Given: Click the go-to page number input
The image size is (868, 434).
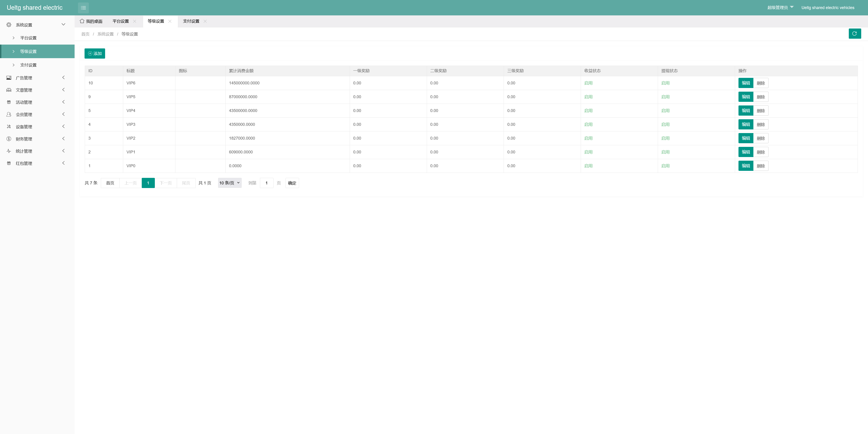Looking at the screenshot, I should (x=266, y=183).
